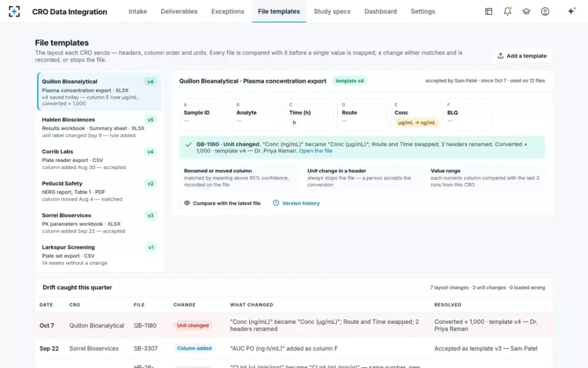
Task: Select the BLQ column card
Action: pos(467,114)
